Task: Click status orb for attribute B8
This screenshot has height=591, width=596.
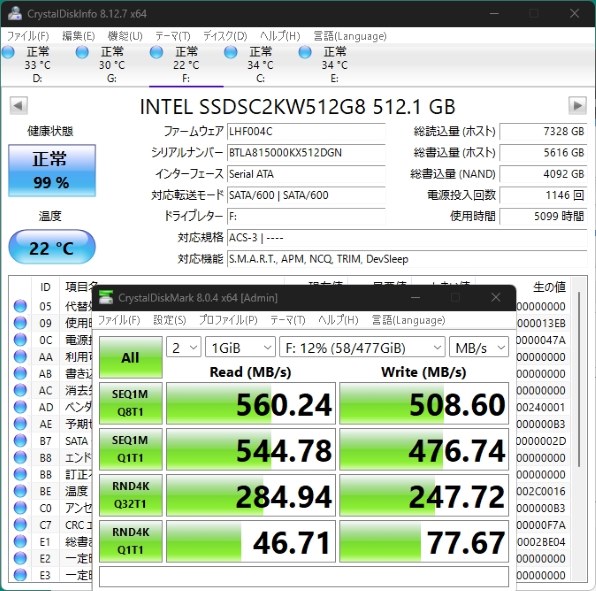Action: tap(20, 457)
